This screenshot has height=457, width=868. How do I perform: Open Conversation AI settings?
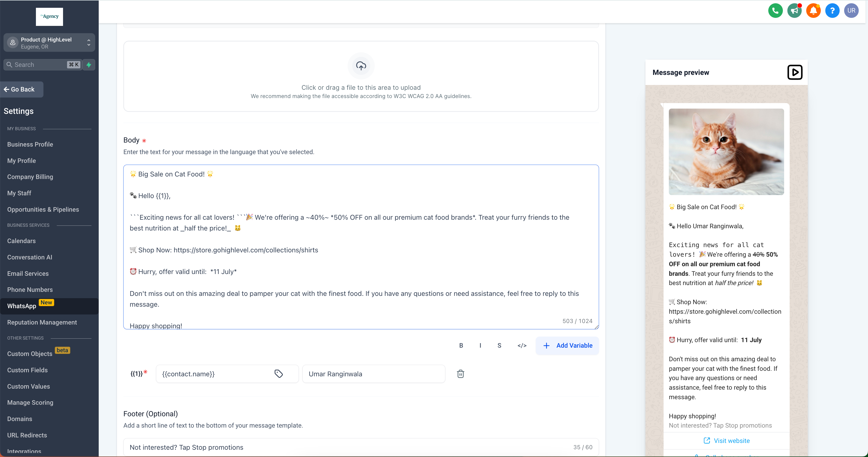(x=30, y=257)
